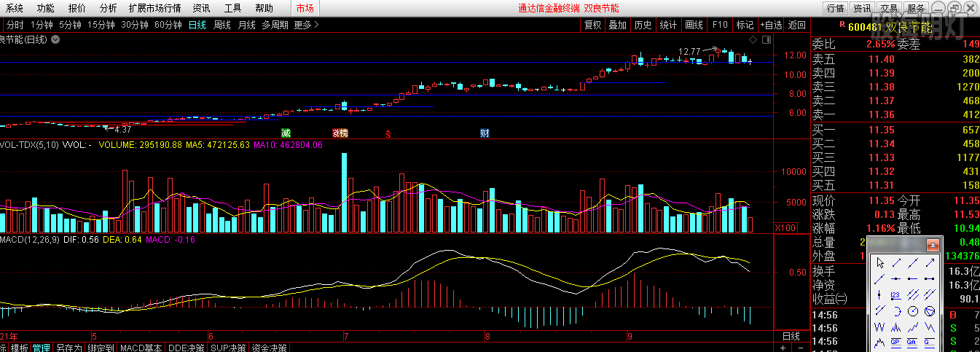
Task: Choose the W-shaped wave pattern tool
Action: pyautogui.click(x=880, y=327)
